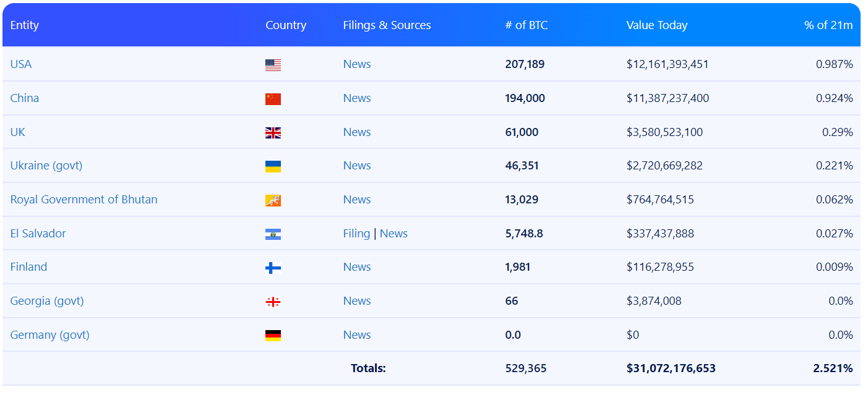
Task: Click the Finland flag icon
Action: tap(273, 268)
